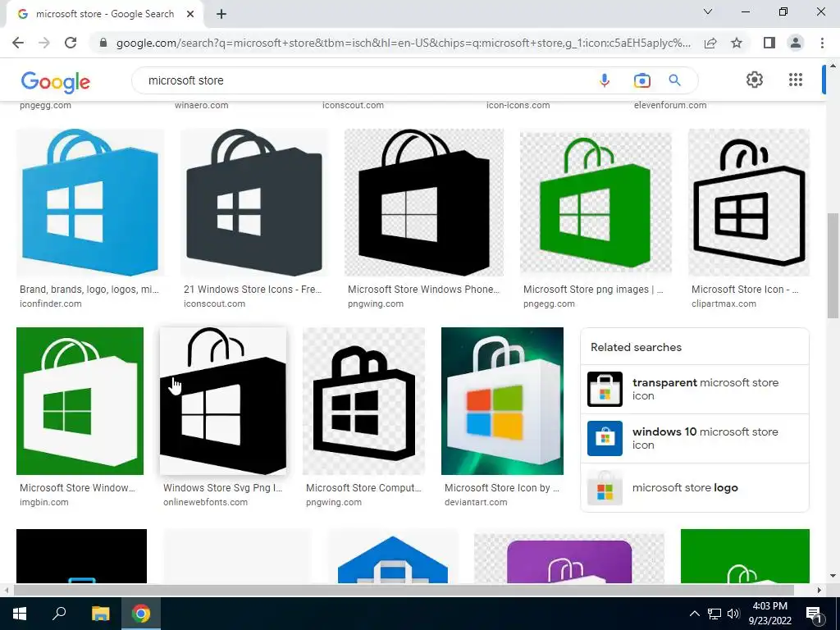
Task: Open Windows taskbar search
Action: (59, 614)
